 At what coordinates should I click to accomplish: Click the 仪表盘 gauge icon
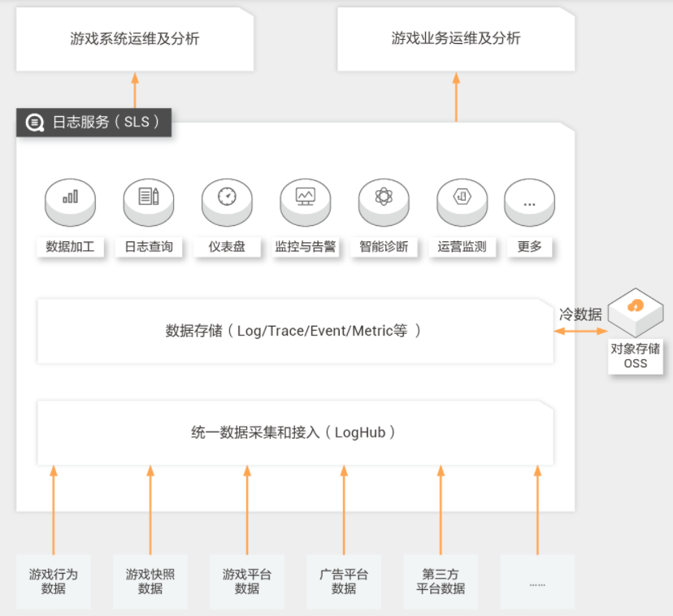click(x=227, y=202)
